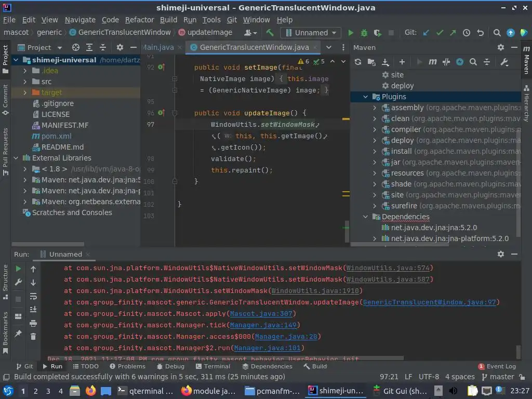Push commits with Git green arrow icon
The width and height of the screenshot is (532, 399).
pos(453,33)
